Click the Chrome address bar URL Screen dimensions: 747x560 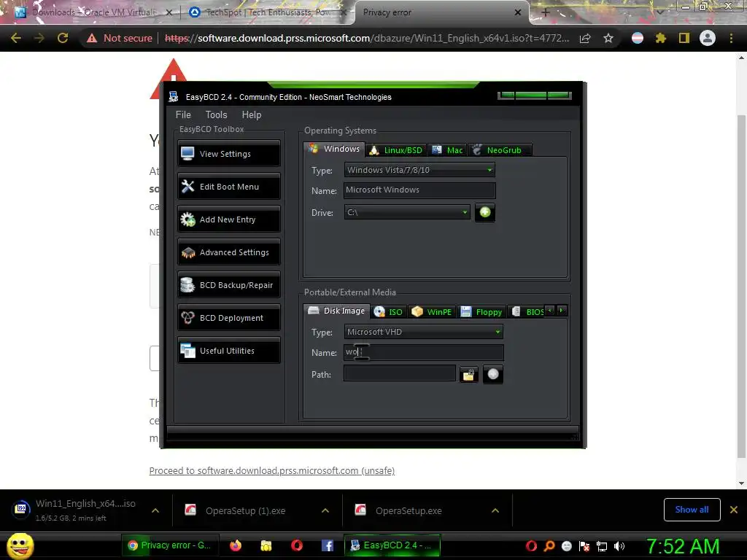[367, 38]
